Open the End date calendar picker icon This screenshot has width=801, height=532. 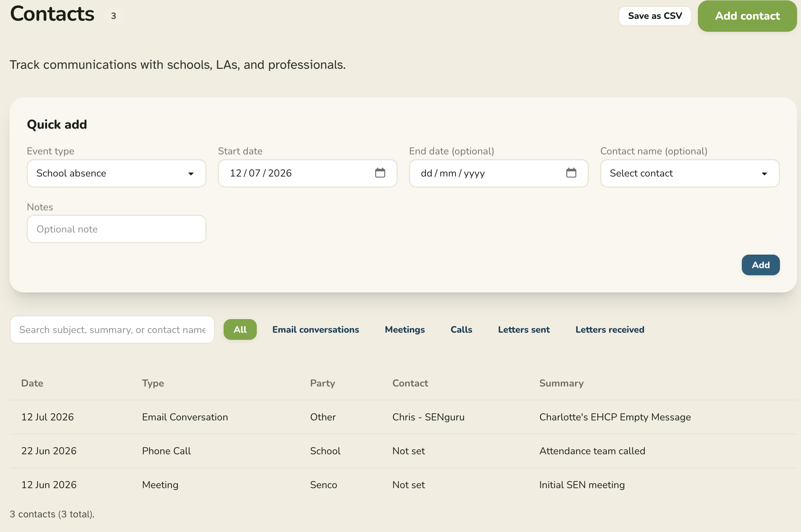[571, 173]
